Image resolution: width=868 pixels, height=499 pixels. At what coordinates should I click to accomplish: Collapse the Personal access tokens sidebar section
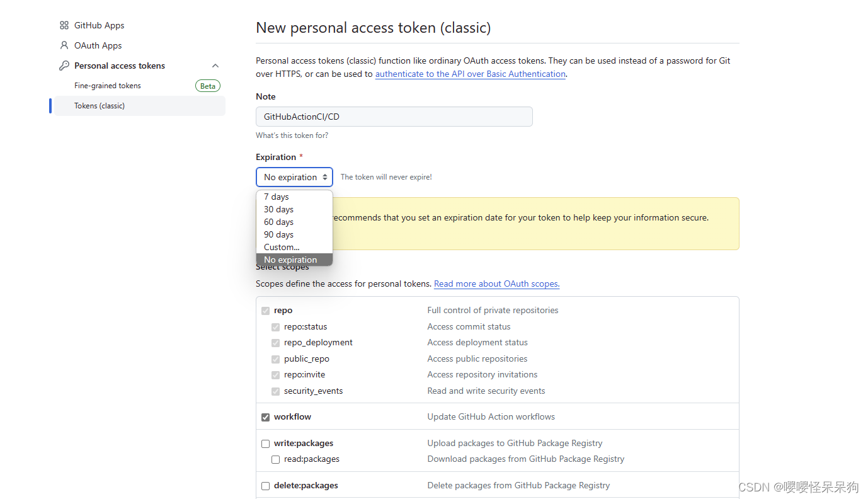coord(215,66)
